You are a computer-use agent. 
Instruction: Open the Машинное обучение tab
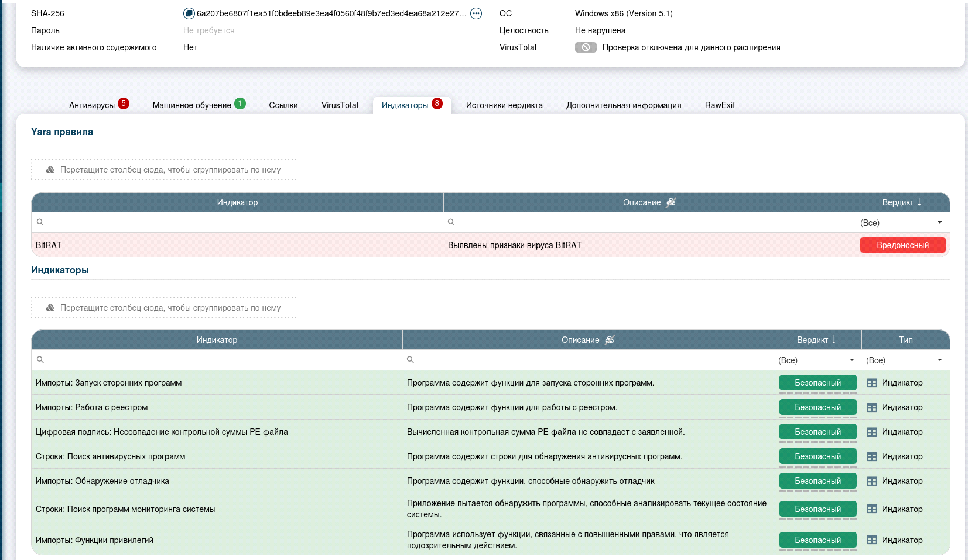(x=191, y=105)
